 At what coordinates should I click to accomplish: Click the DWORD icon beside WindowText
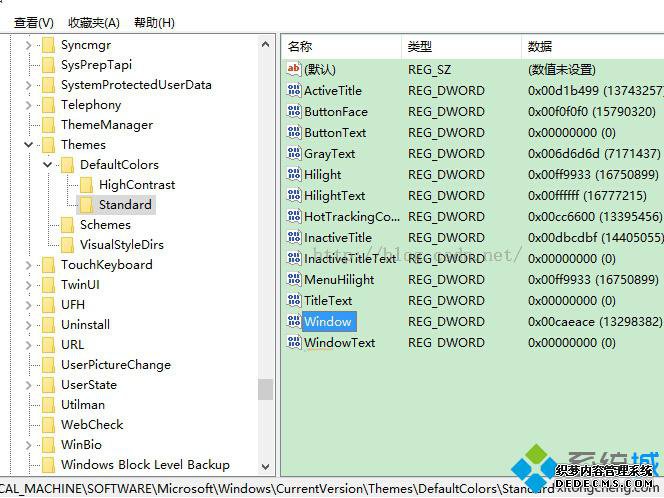point(293,342)
